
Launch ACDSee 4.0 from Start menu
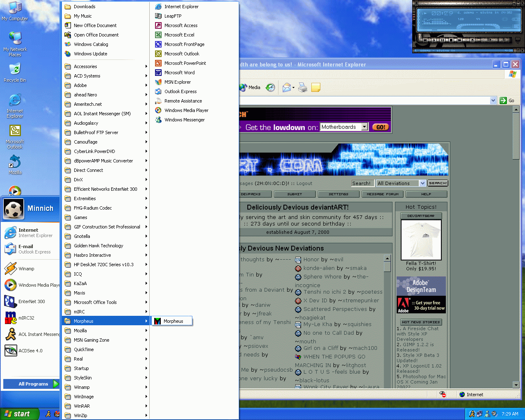point(31,351)
